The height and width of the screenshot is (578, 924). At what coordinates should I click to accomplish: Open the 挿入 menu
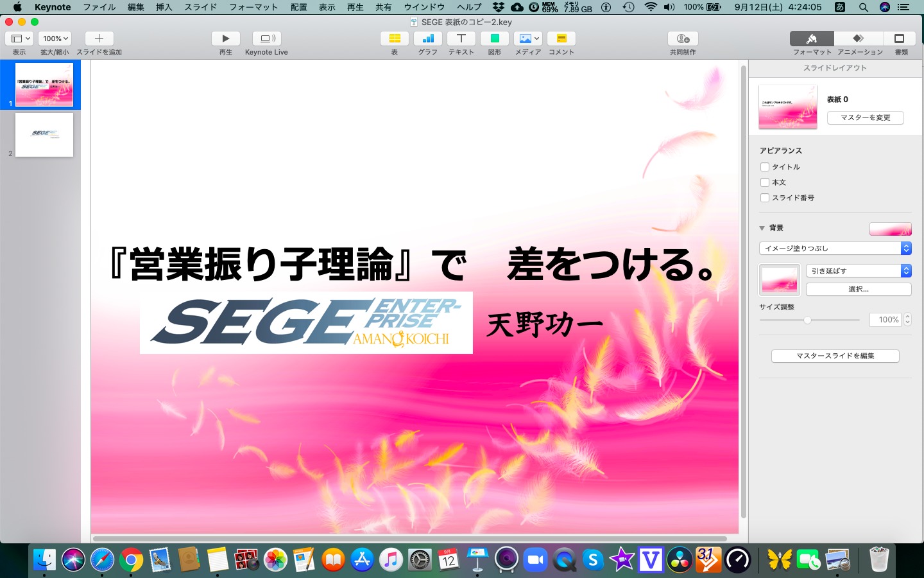tap(164, 7)
